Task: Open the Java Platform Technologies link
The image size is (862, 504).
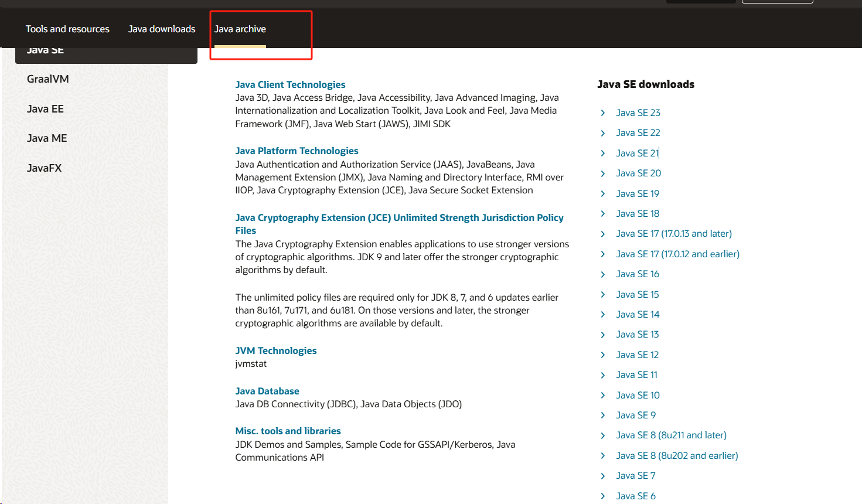Action: click(x=297, y=151)
